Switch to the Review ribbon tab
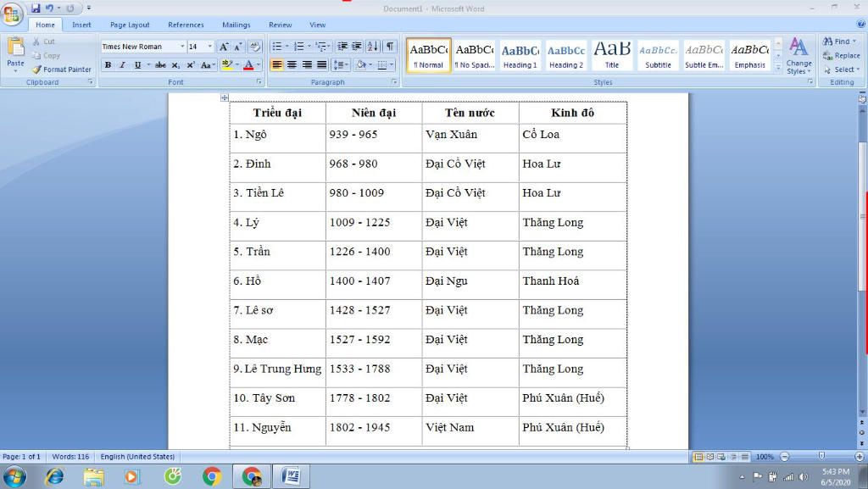Image resolution: width=868 pixels, height=489 pixels. pyautogui.click(x=280, y=25)
